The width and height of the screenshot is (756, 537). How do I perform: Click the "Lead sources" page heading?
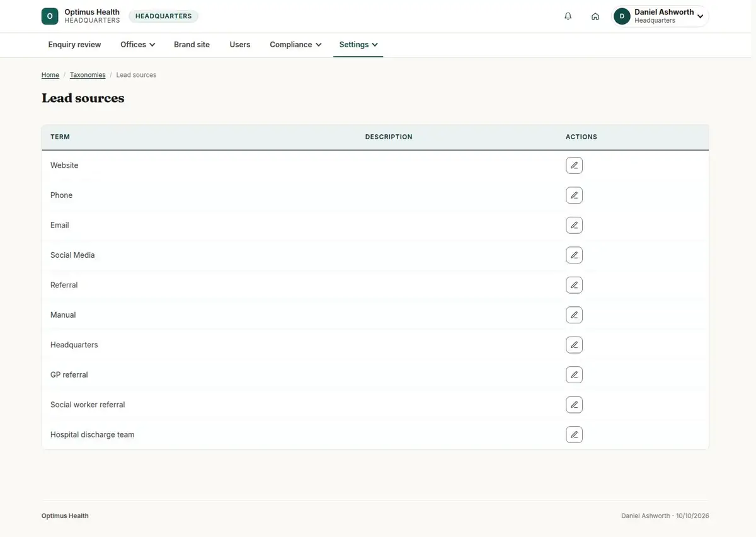(x=83, y=98)
